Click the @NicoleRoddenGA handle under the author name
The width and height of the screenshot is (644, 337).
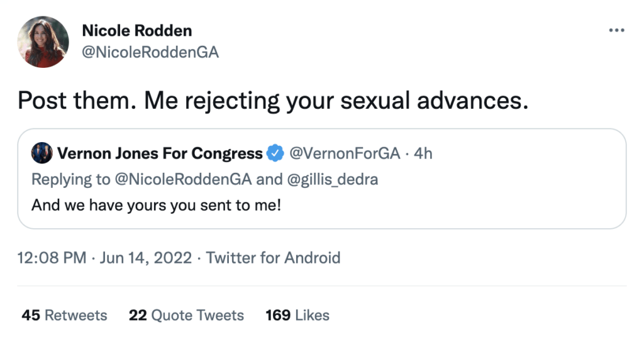point(150,52)
